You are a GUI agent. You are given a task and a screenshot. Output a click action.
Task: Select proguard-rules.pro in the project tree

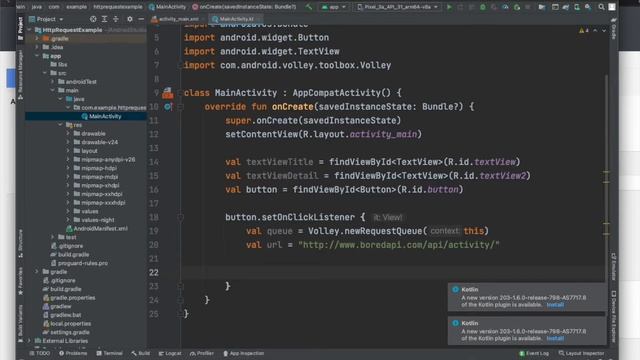(79, 263)
